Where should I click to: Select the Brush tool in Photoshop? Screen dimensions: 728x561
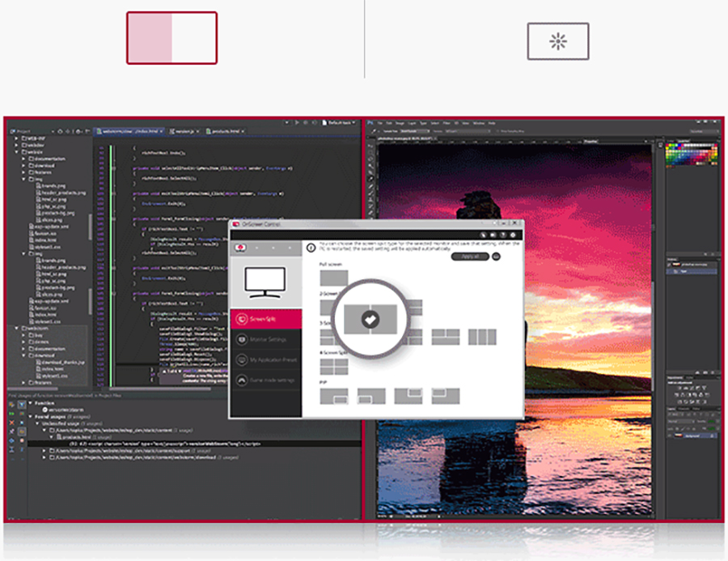click(370, 193)
